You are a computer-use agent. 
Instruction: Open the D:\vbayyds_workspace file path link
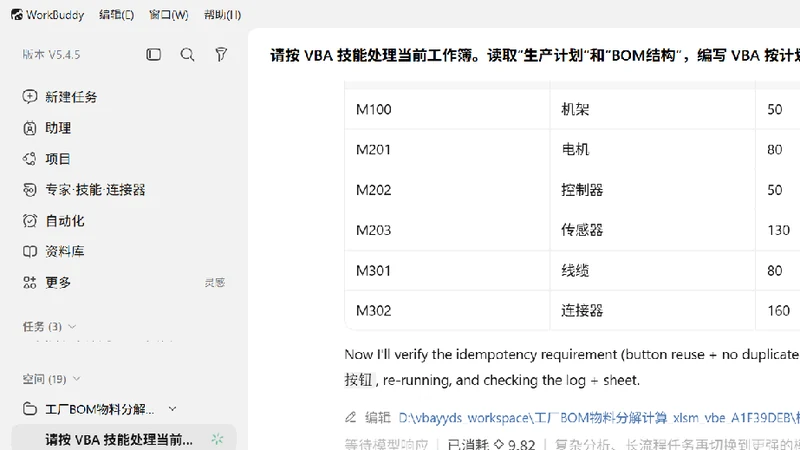point(599,418)
